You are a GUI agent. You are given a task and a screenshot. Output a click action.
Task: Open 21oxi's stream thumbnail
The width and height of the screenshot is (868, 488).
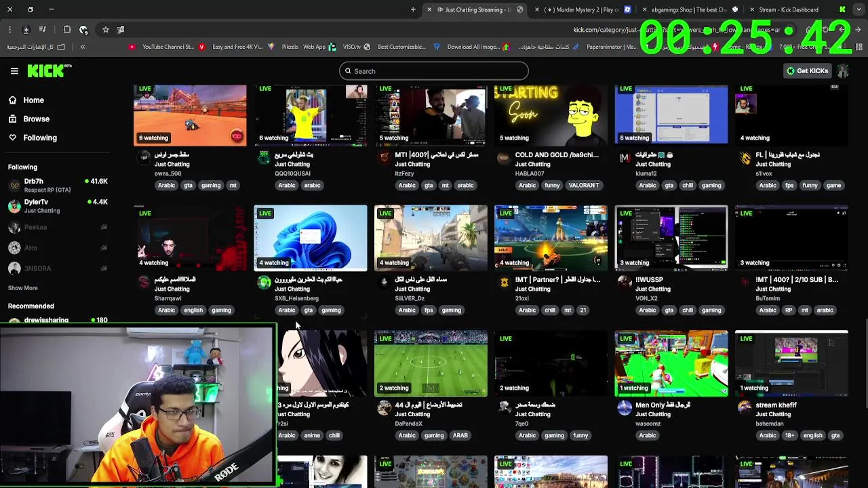coord(551,238)
